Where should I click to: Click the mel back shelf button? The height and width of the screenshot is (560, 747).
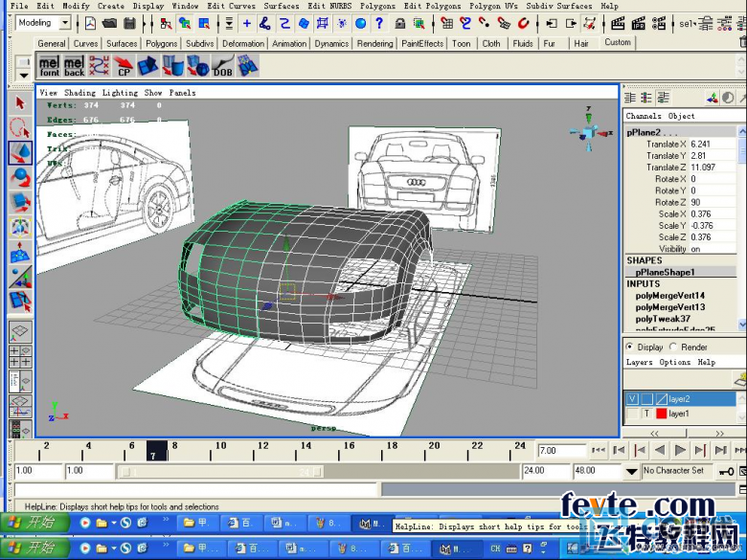74,66
